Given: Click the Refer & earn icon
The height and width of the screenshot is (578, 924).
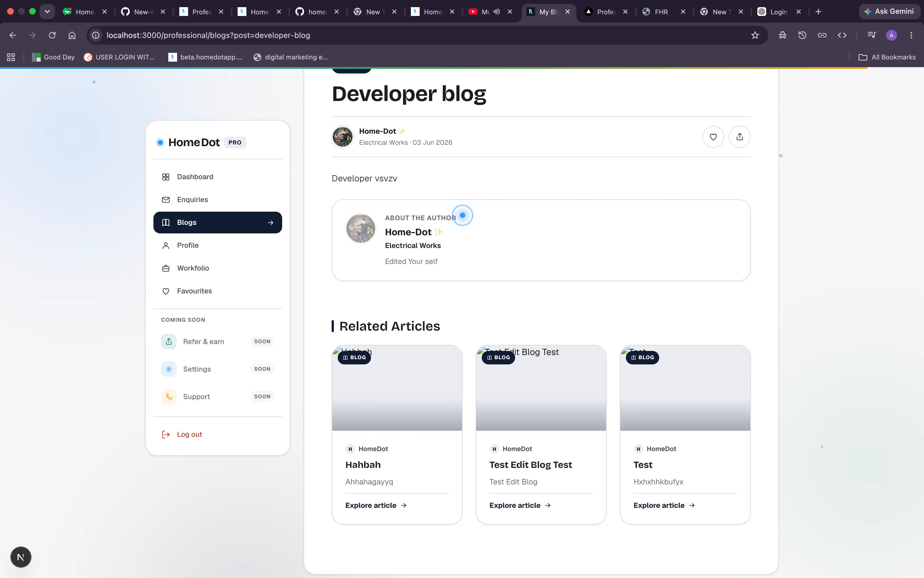Looking at the screenshot, I should tap(169, 341).
